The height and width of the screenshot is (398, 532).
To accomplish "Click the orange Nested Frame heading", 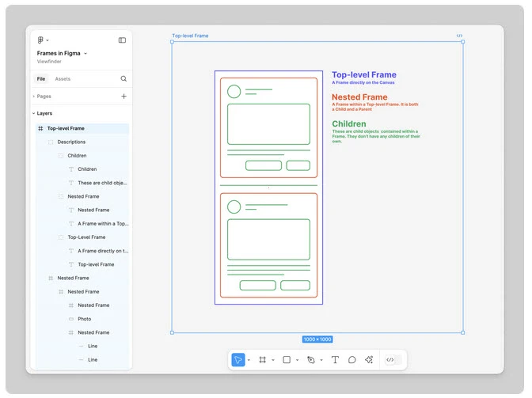I will coord(359,97).
